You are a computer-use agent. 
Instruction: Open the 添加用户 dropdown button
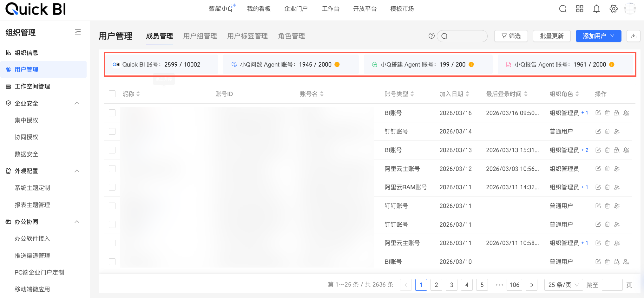point(598,36)
